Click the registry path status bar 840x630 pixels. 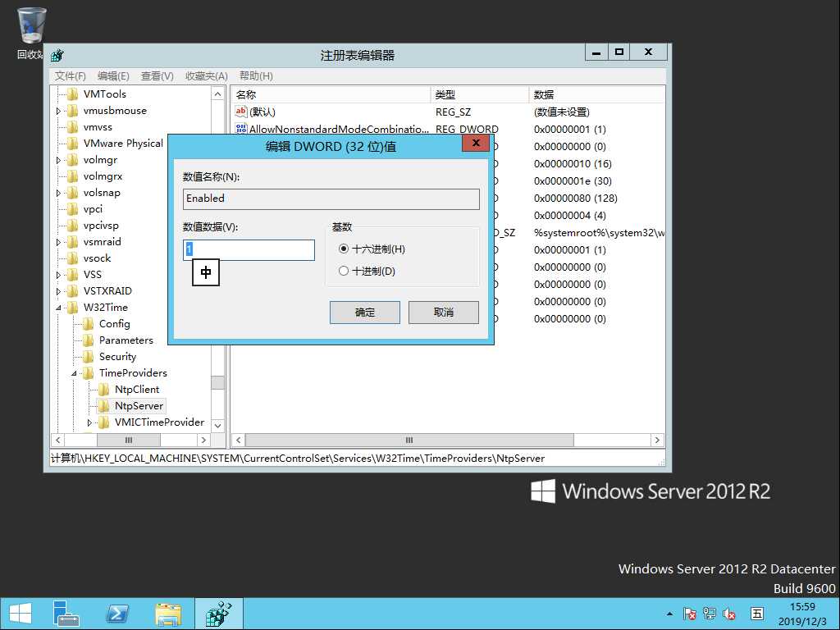coord(356,459)
